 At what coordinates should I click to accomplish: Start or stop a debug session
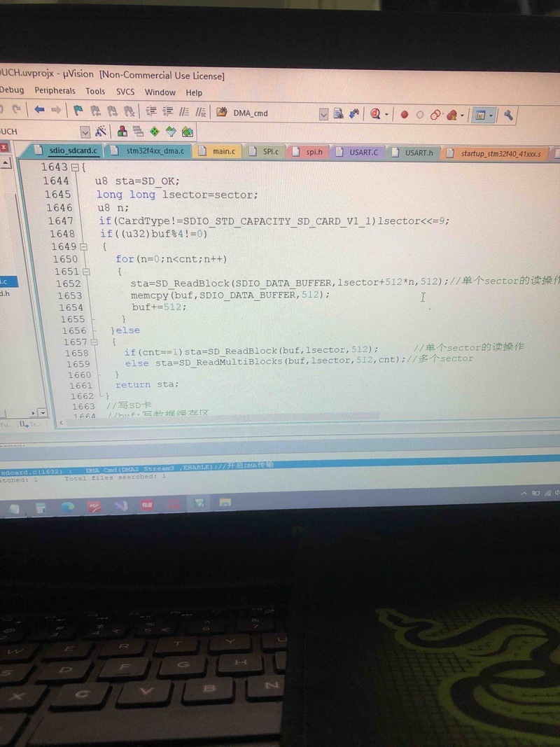point(375,114)
